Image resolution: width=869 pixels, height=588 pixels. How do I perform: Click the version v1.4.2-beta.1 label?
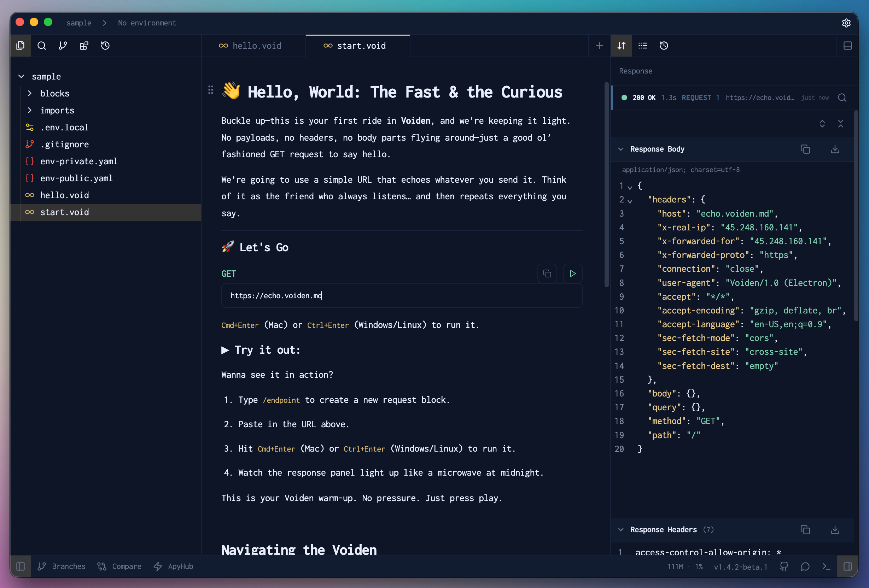[x=740, y=567]
